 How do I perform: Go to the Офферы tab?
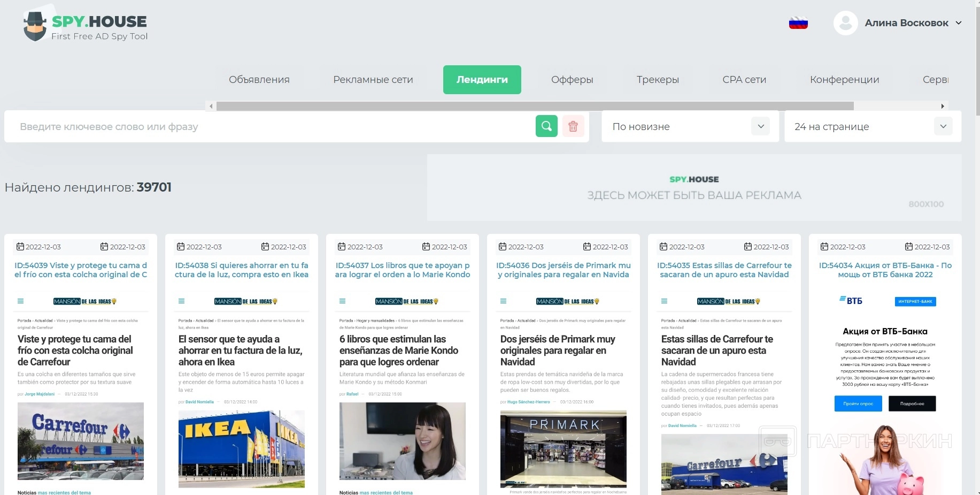pos(572,80)
